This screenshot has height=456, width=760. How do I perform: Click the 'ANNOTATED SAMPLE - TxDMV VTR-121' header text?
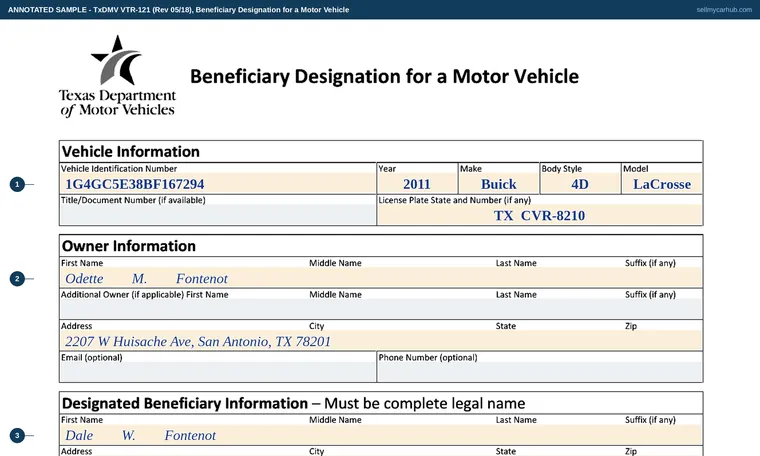coord(178,10)
